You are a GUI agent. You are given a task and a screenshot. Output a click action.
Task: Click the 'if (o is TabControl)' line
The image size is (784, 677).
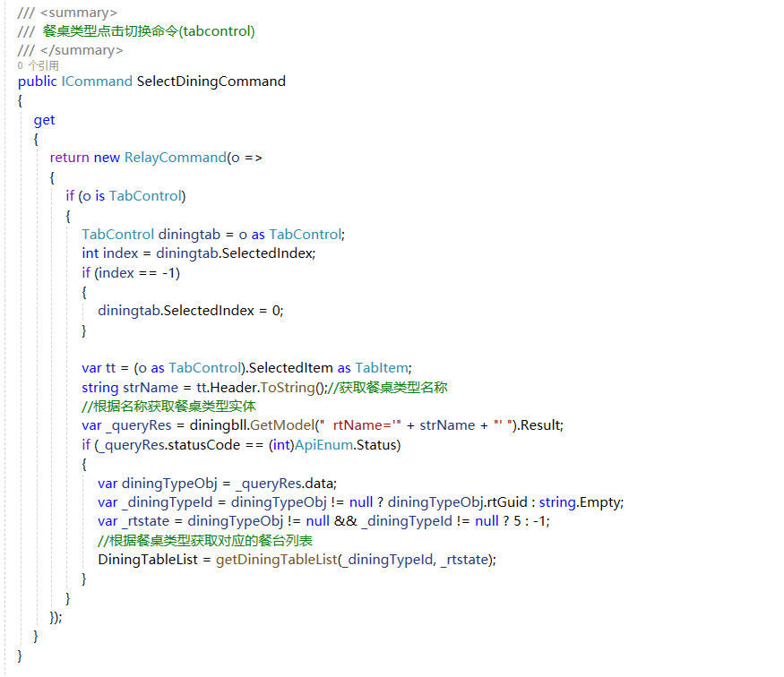point(125,196)
